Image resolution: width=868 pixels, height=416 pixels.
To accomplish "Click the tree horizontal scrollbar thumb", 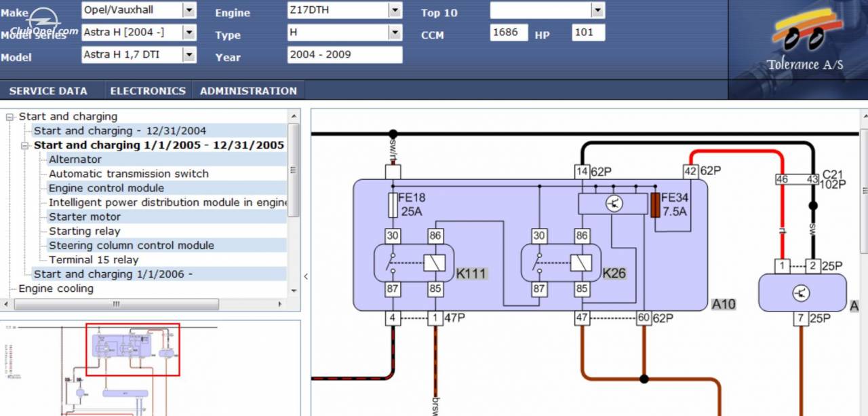I will (x=116, y=304).
